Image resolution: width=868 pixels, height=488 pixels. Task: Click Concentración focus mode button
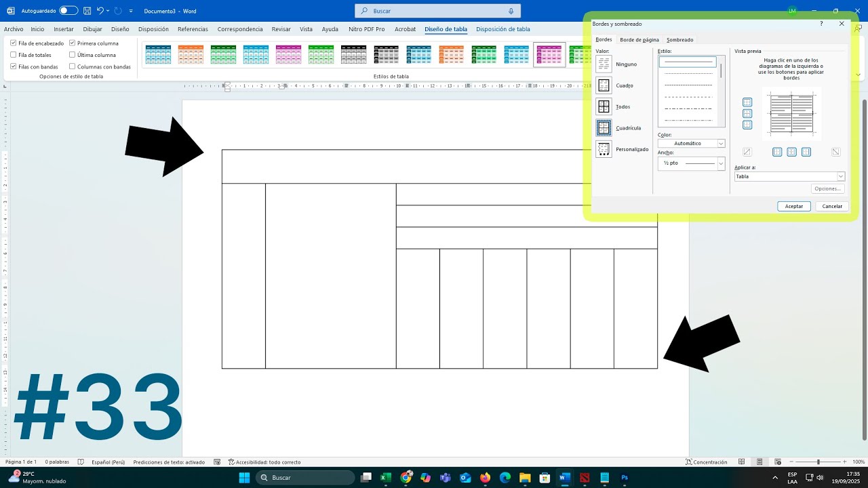706,462
